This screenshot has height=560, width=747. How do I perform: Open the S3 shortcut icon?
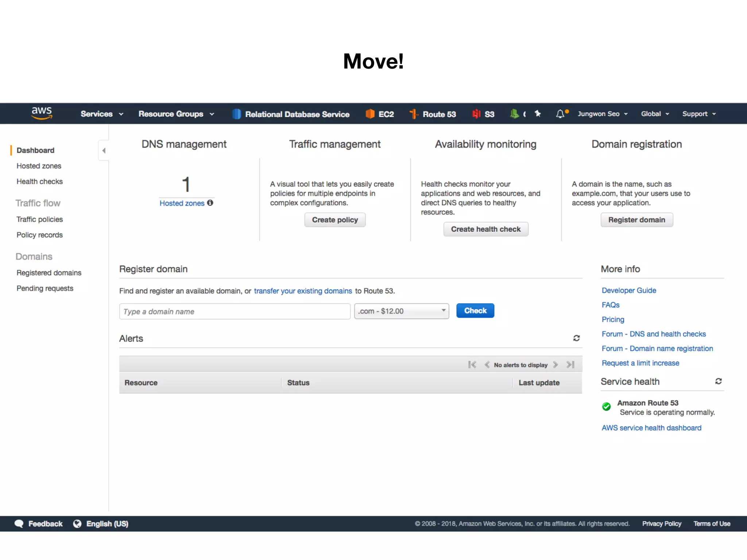coord(476,114)
